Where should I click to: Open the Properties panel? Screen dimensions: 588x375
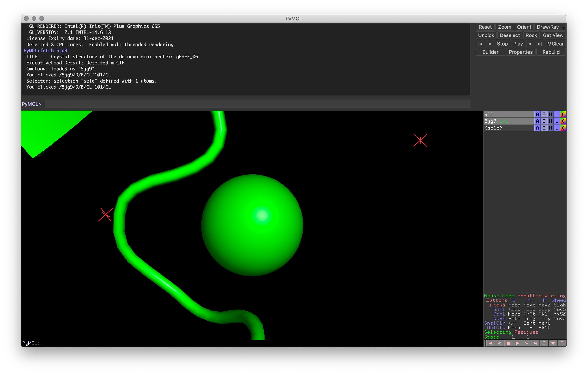[521, 52]
